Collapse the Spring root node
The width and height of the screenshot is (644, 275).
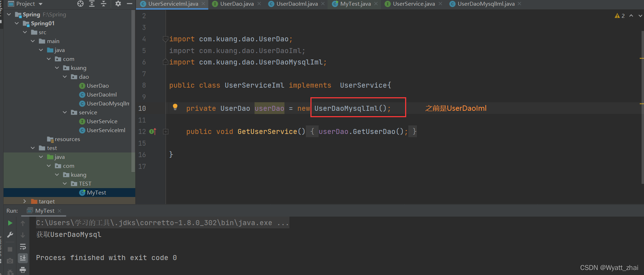(x=9, y=15)
